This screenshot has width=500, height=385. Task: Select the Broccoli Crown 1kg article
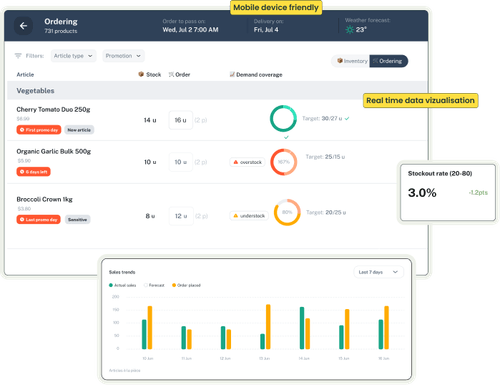(44, 199)
